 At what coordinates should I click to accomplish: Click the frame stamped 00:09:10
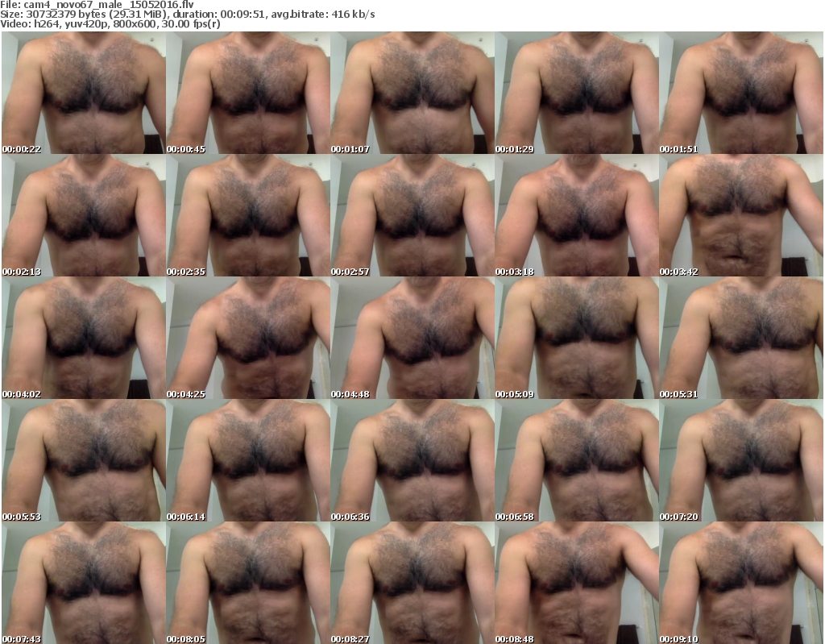[741, 583]
